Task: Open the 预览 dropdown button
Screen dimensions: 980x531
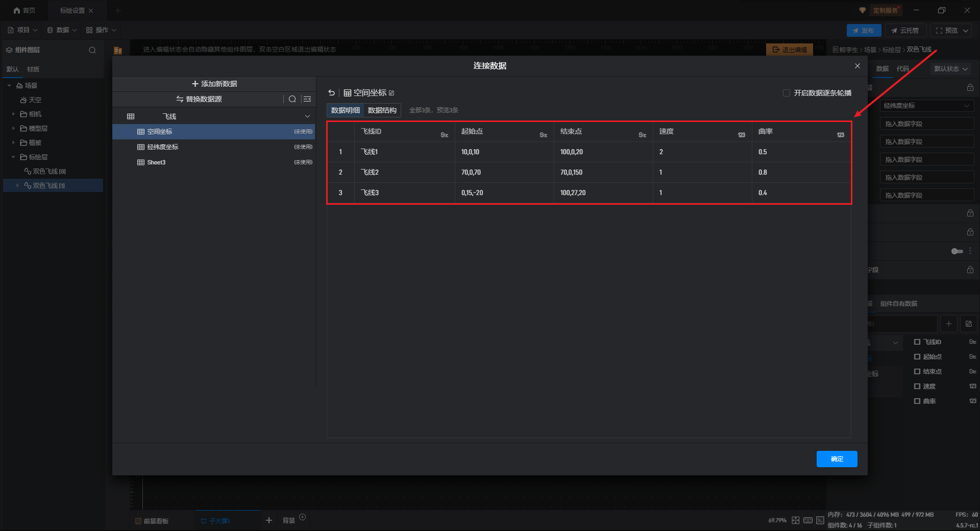Action: pos(952,31)
